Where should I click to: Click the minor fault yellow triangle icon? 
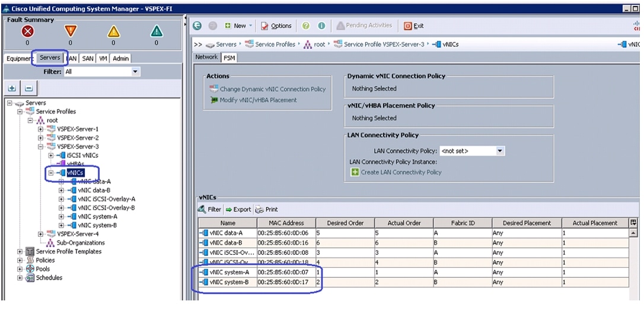click(113, 31)
